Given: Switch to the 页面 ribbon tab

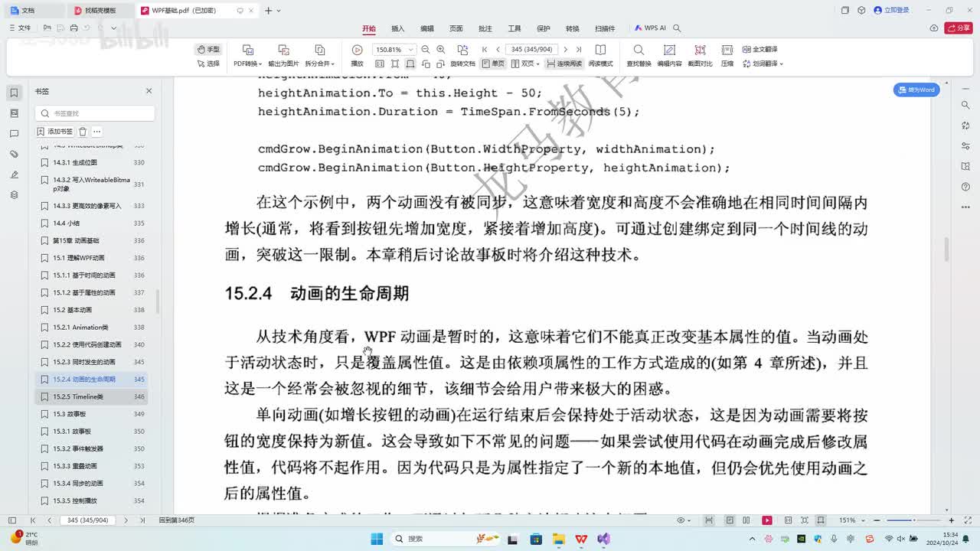Looking at the screenshot, I should (x=456, y=28).
